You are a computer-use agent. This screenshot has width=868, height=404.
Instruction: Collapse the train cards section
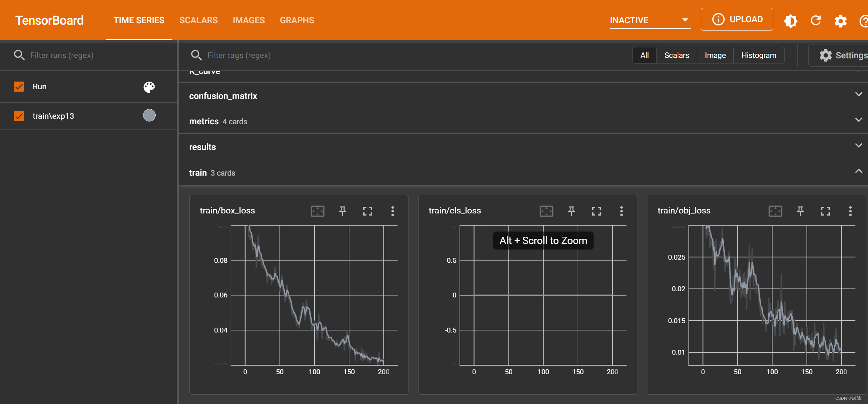(858, 171)
